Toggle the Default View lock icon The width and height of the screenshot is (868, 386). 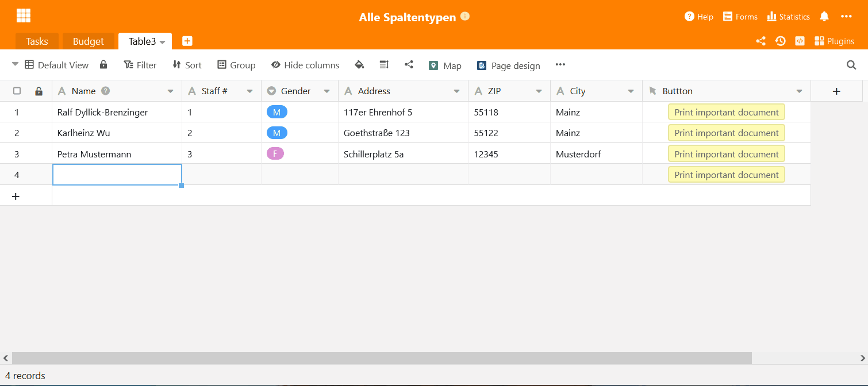103,64
